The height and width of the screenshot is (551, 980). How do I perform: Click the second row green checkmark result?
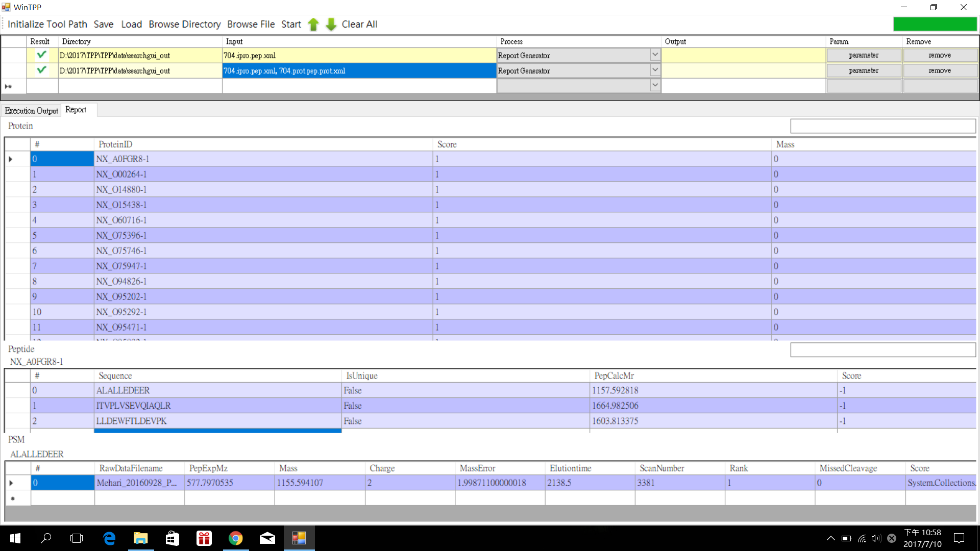[42, 70]
